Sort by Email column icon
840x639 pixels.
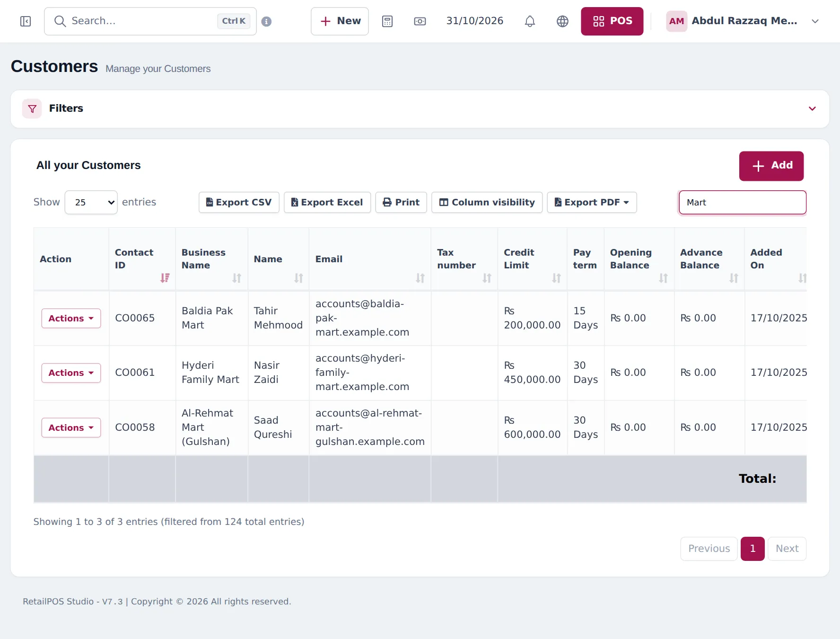[420, 278]
